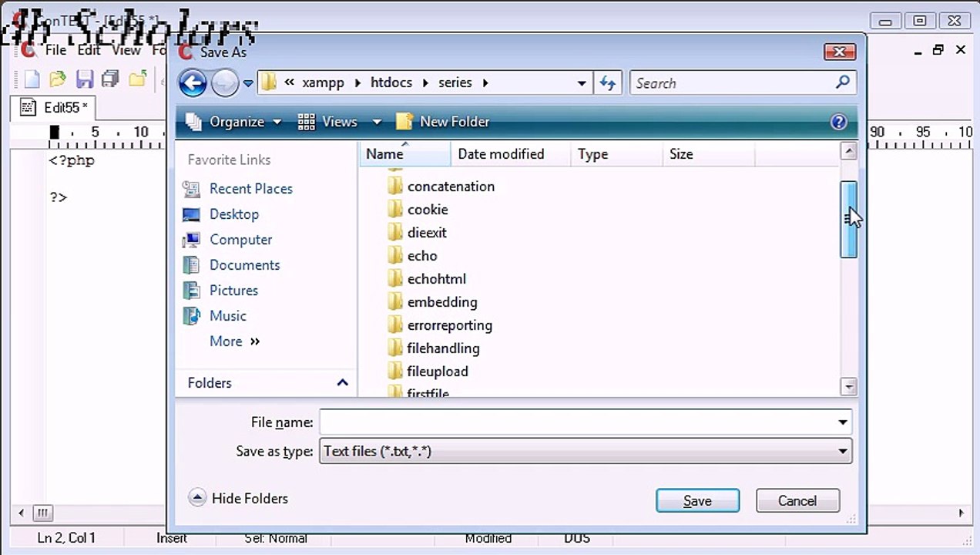Click New file icon in ConTEXT toolbar
The image size is (980, 555).
[x=32, y=79]
